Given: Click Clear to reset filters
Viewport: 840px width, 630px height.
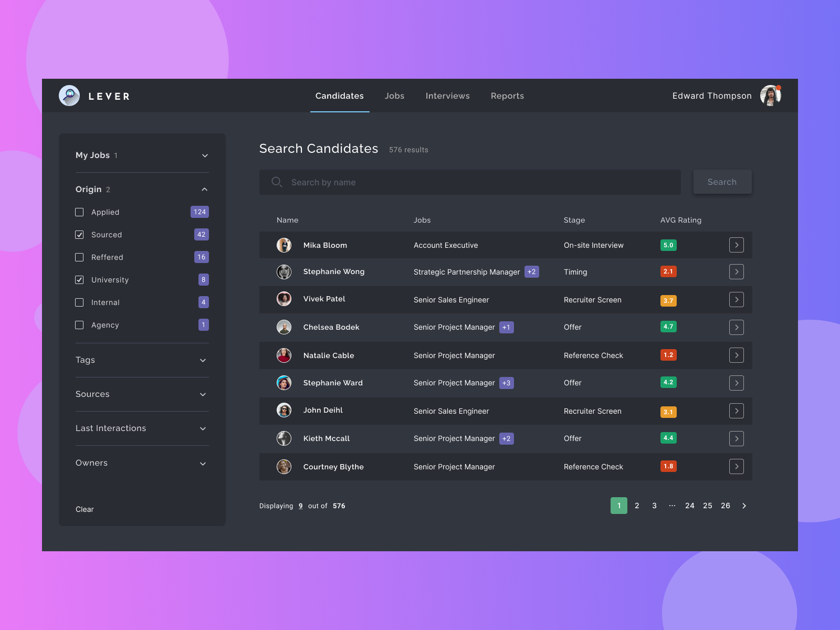Looking at the screenshot, I should tap(84, 509).
